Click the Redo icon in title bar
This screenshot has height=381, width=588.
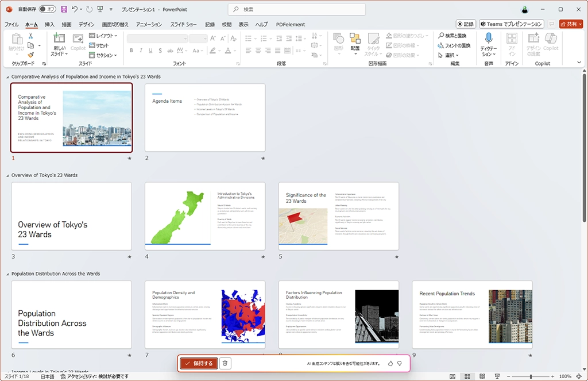pos(89,9)
